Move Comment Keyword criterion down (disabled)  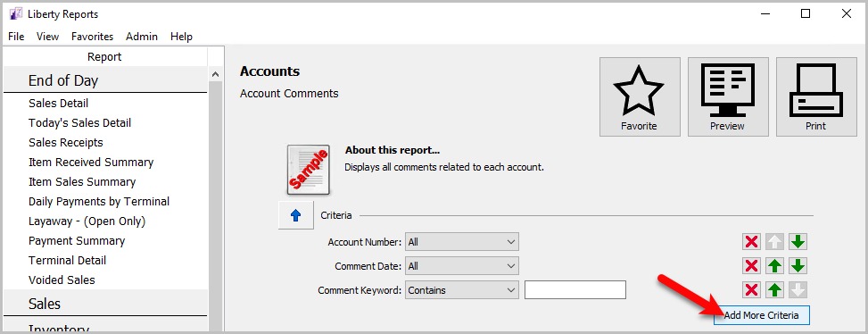pyautogui.click(x=798, y=289)
